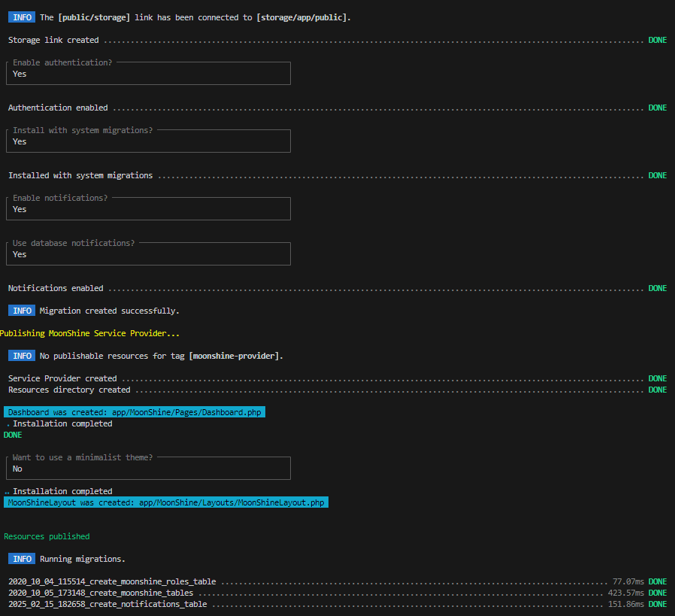Viewport: 675px width, 616px height.
Task: Click the "Running migrations." message
Action: pyautogui.click(x=82, y=559)
